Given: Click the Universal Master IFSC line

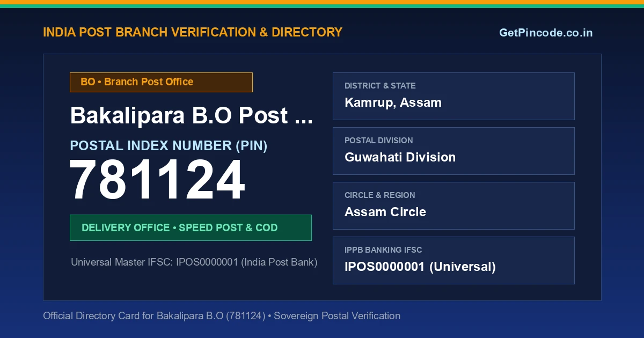Looking at the screenshot, I should 194,262.
